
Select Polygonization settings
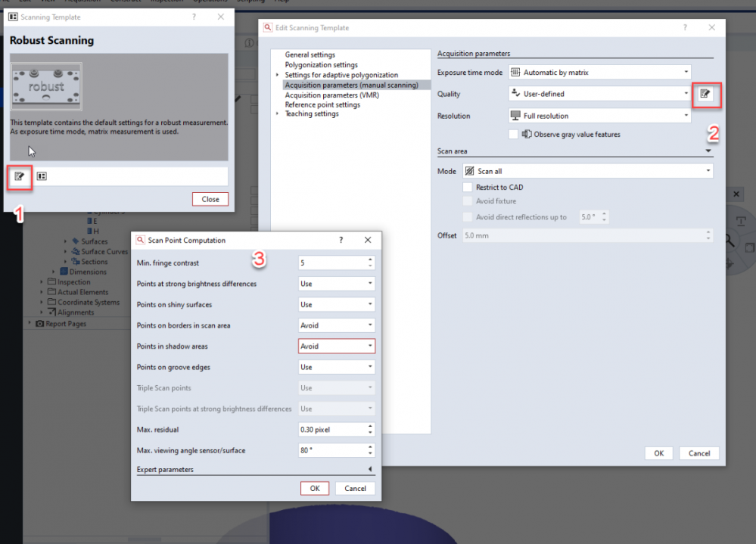click(x=321, y=64)
